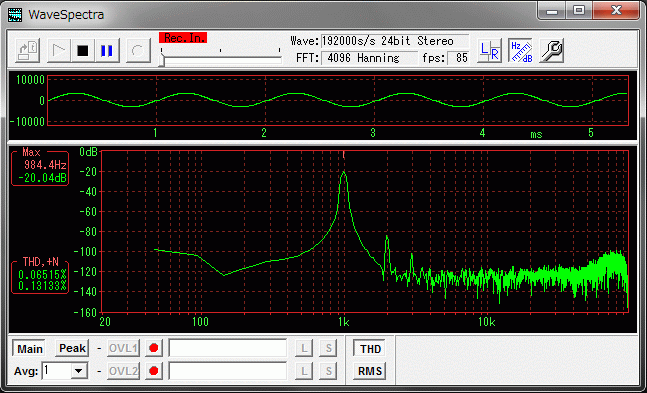Click the circular record/loop icon
The width and height of the screenshot is (647, 393).
138,50
